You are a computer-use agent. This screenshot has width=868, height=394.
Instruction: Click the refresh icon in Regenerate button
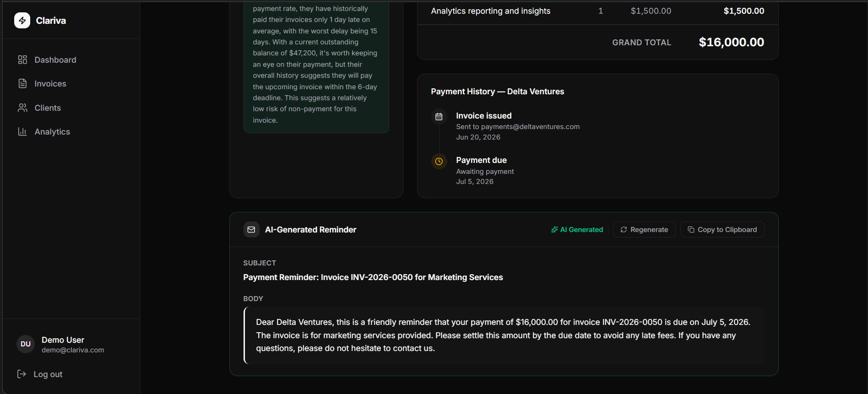tap(624, 230)
